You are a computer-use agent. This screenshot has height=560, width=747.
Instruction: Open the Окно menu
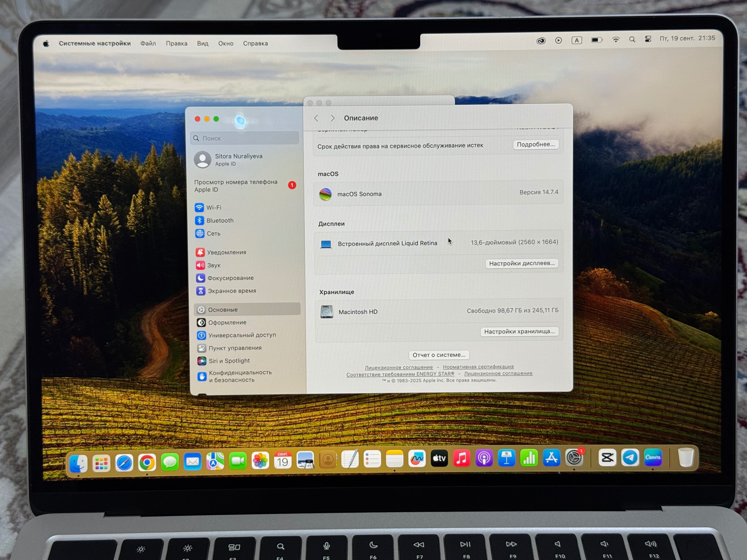226,43
